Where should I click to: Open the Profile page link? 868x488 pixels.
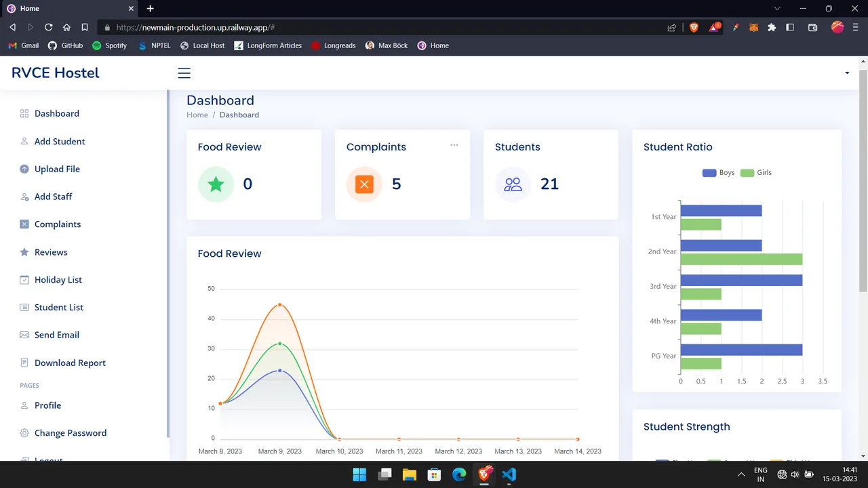pyautogui.click(x=47, y=405)
